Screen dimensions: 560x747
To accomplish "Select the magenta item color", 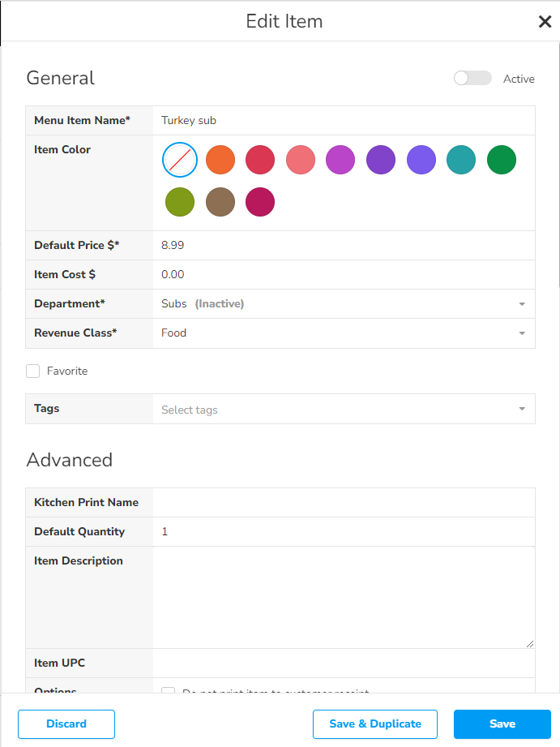I will (x=260, y=202).
